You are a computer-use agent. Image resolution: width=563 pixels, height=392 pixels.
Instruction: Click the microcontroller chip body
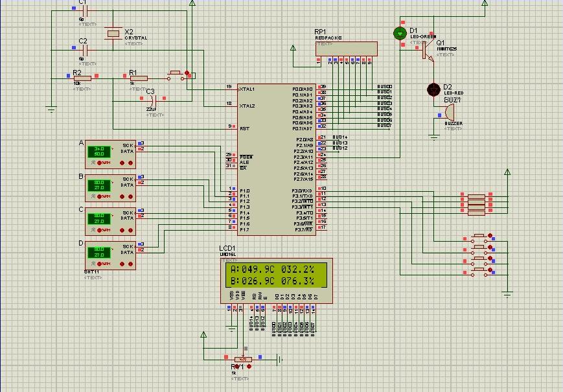pos(275,159)
